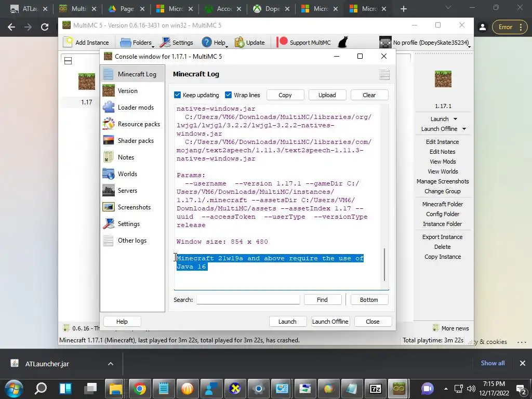The width and height of the screenshot is (532, 399).
Task: Click Edit Instance in right panel
Action: [443, 142]
